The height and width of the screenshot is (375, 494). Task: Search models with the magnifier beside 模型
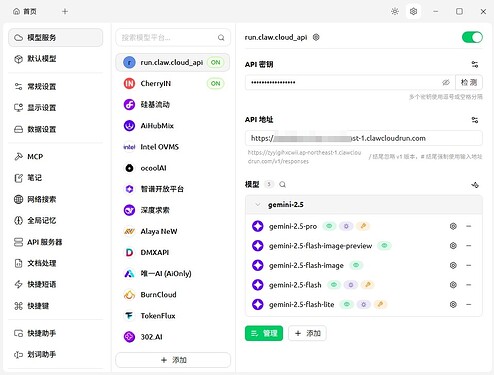[282, 184]
